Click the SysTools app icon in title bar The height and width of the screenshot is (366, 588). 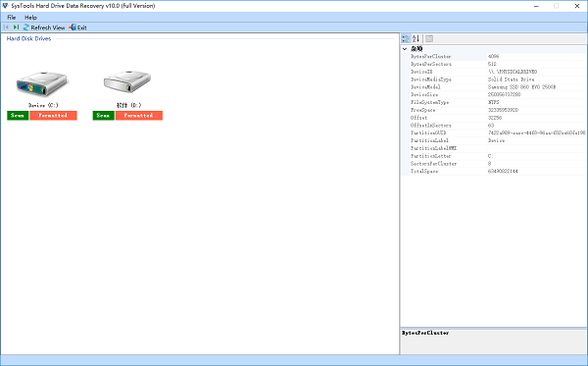(x=5, y=6)
